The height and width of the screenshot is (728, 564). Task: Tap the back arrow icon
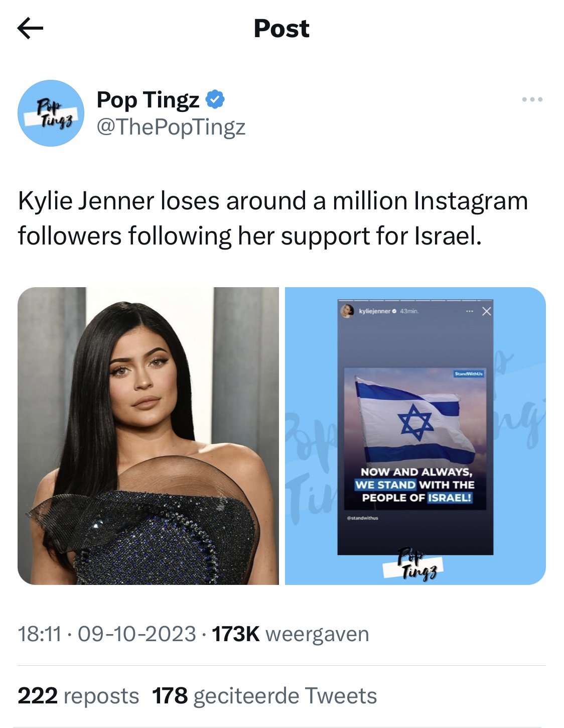click(x=30, y=28)
